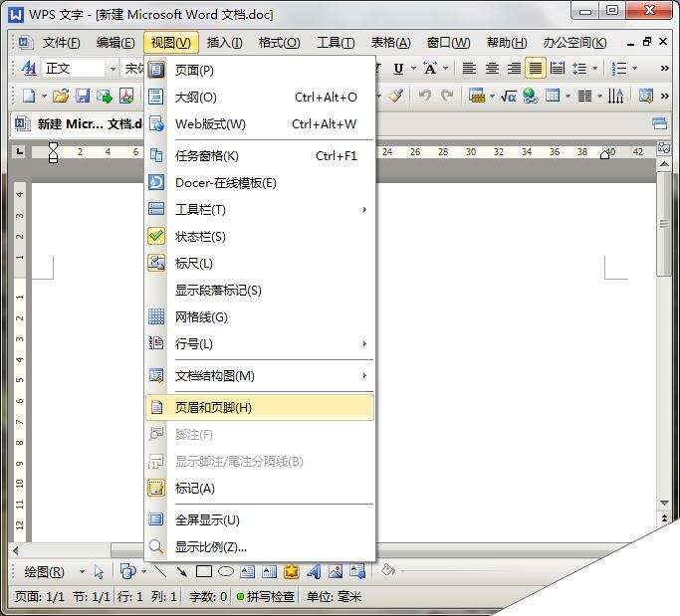The height and width of the screenshot is (616, 680).
Task: Toggle Ruler display in View menu
Action: pos(260,263)
